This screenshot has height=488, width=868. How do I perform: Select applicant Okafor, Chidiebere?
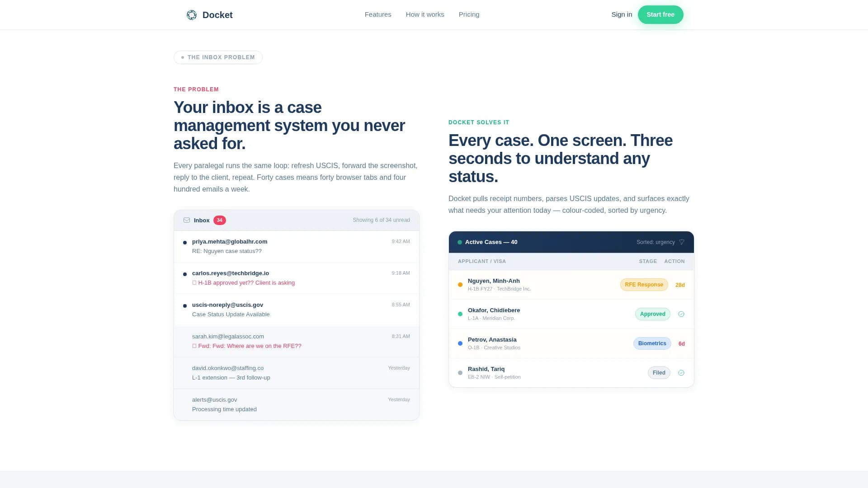click(x=494, y=310)
